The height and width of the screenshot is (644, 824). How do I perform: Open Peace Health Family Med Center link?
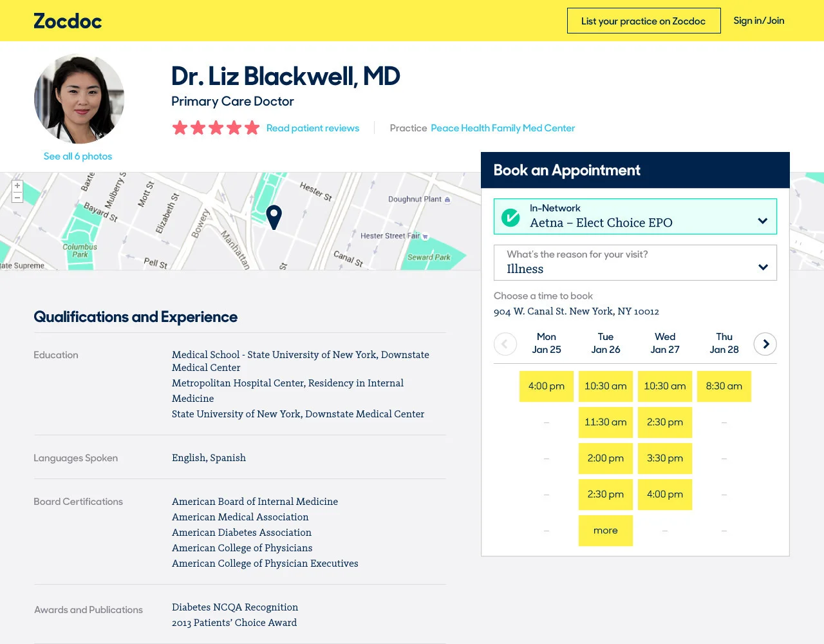pyautogui.click(x=503, y=128)
